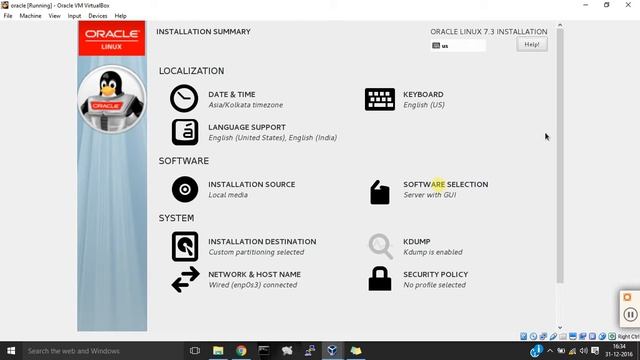Open Network & Host Name arrows icon
Viewport: 640px width, 360px height.
(185, 280)
